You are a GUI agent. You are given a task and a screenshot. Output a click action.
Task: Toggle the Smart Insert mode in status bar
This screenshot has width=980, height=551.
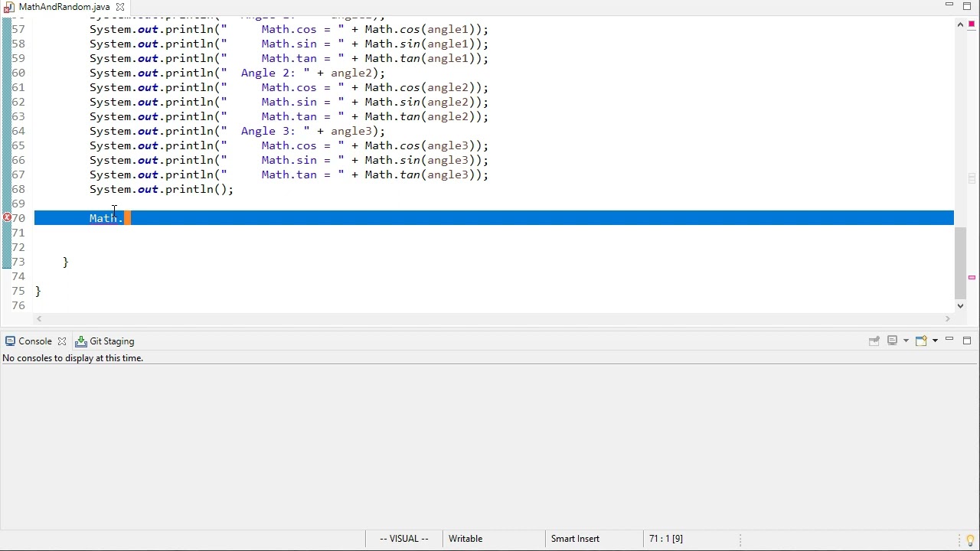575,539
